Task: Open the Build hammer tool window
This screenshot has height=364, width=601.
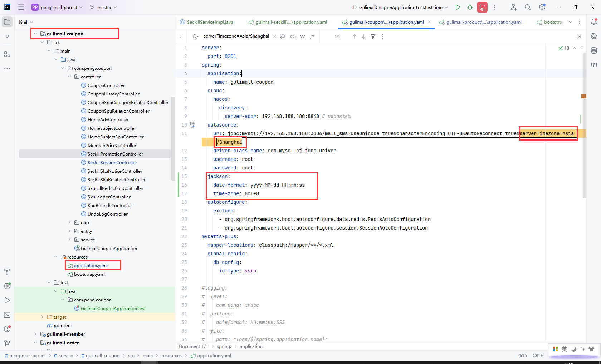Action: tap(7, 272)
